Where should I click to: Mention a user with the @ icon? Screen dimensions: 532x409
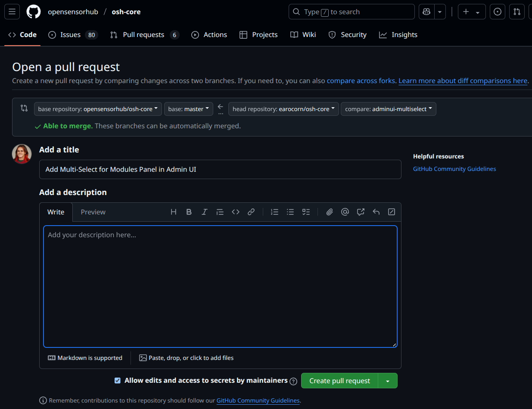(x=345, y=212)
